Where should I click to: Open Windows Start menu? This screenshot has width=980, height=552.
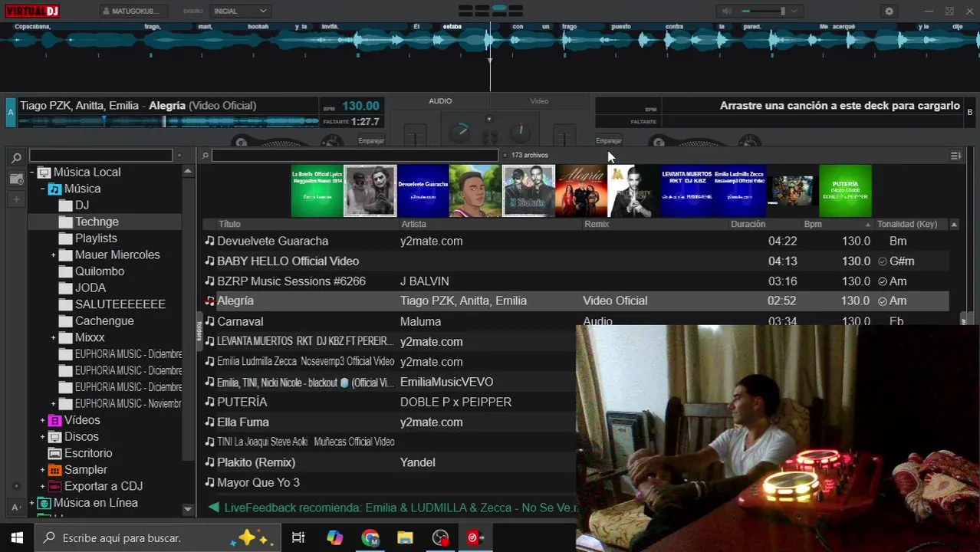coord(17,538)
